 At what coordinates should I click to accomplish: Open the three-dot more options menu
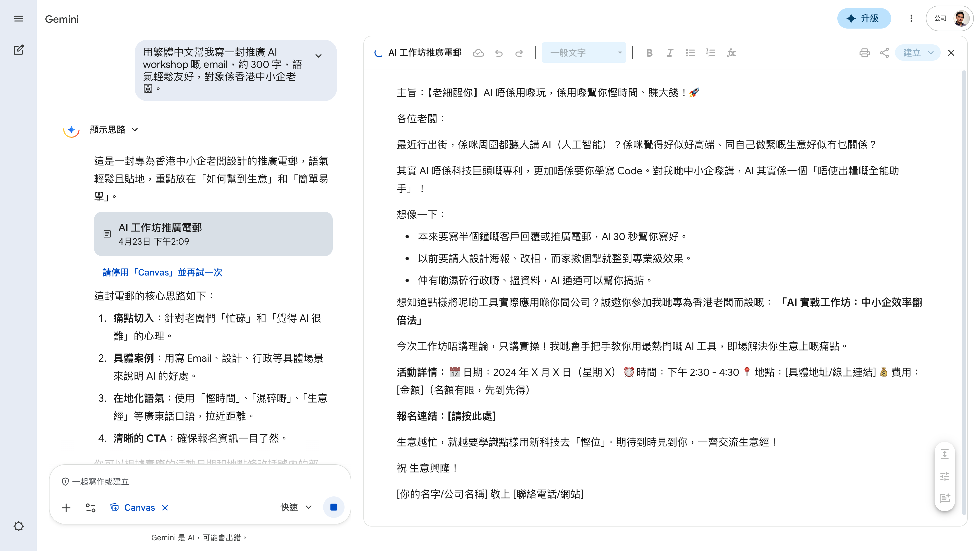pyautogui.click(x=911, y=18)
